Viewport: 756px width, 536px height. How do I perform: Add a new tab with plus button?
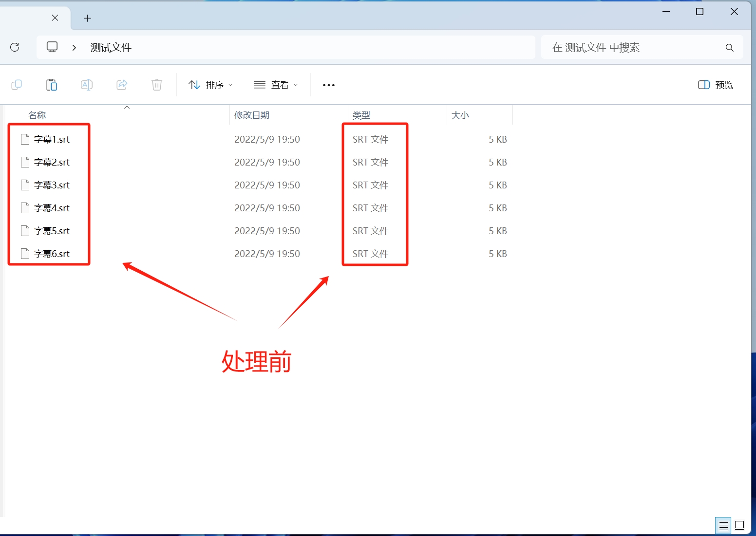[87, 18]
